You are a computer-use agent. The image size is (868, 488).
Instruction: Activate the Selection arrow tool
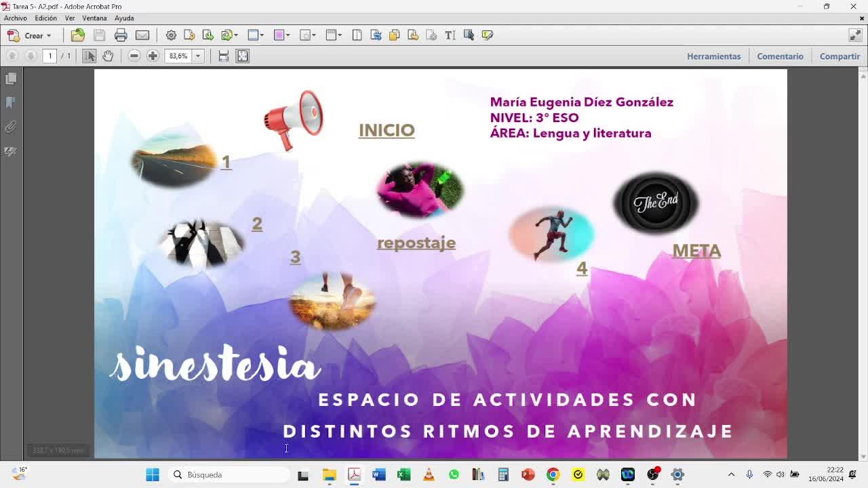click(x=89, y=56)
